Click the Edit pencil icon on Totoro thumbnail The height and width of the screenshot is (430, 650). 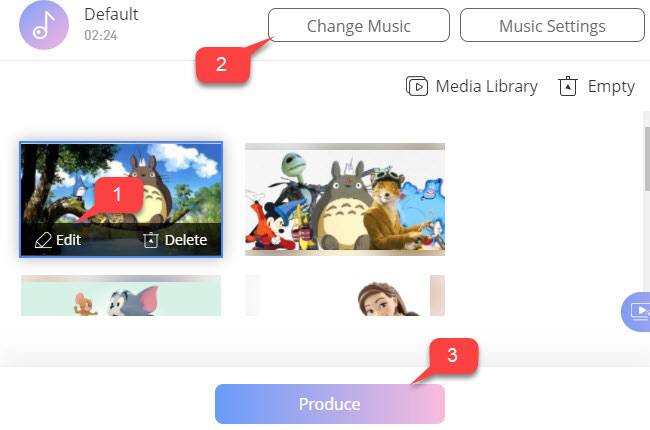(x=43, y=240)
